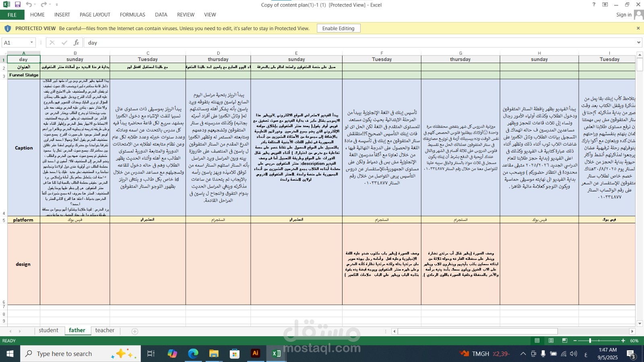Select cell D1 containing thursday
Image resolution: width=644 pixels, height=362 pixels.
click(218, 59)
